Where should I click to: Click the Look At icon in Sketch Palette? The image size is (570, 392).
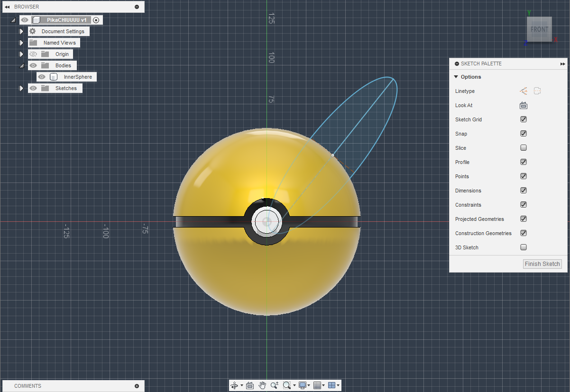(x=524, y=105)
